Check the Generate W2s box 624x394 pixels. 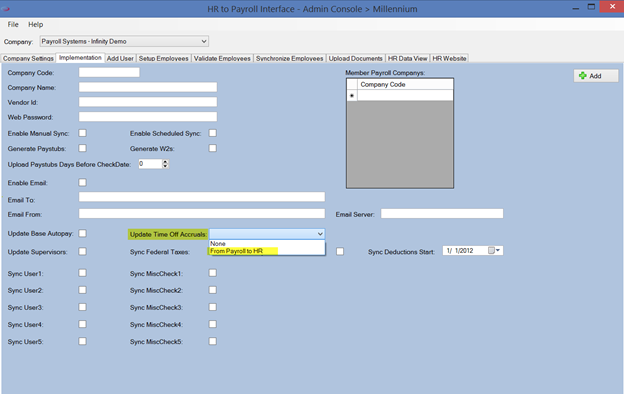tap(213, 148)
